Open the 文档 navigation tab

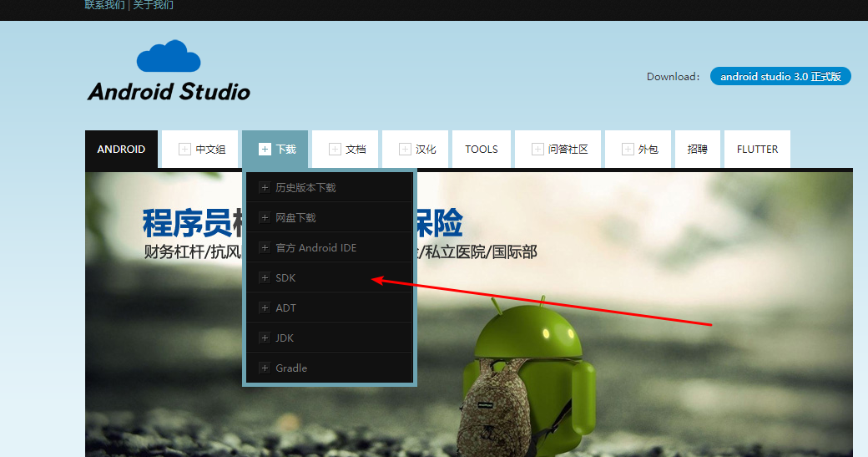pos(345,149)
